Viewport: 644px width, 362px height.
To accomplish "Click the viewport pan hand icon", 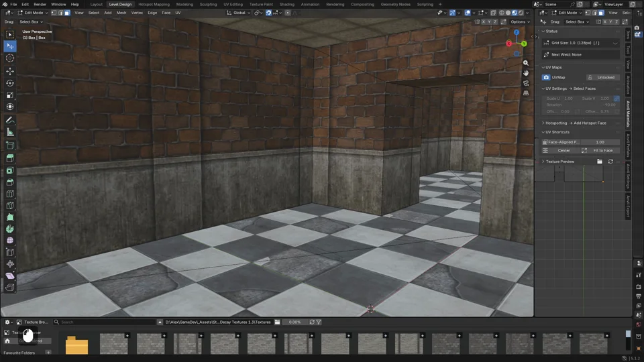I will coord(526,73).
